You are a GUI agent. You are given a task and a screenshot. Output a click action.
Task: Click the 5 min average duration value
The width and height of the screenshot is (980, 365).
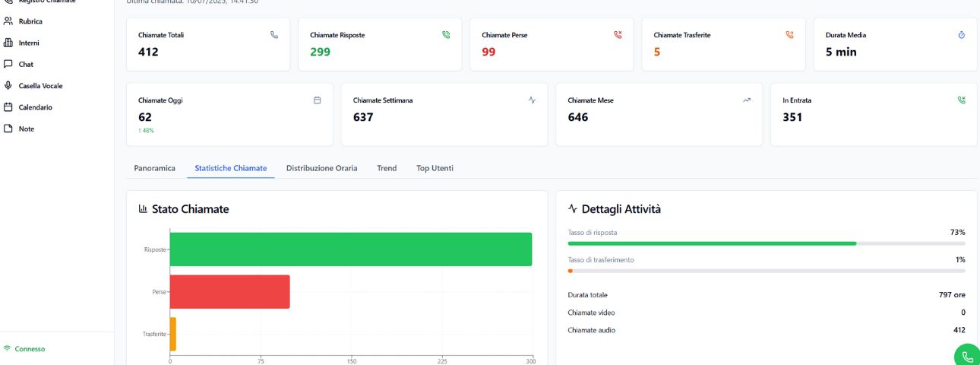tap(841, 52)
